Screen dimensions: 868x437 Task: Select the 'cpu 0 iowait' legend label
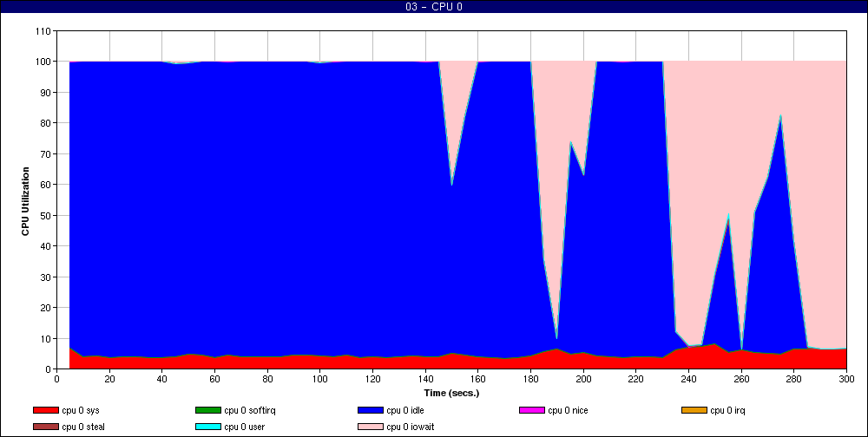(x=411, y=427)
